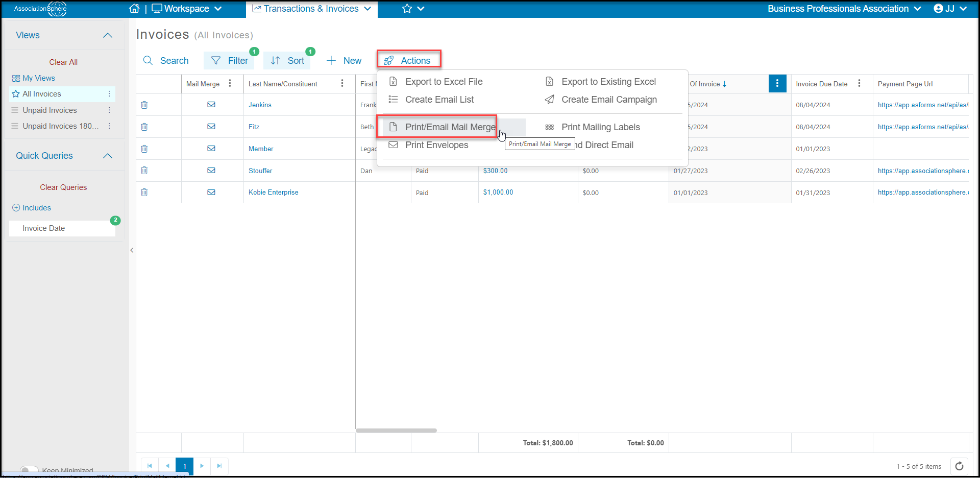This screenshot has width=980, height=478.
Task: Open options menu for Unpaid Invoices view
Action: [109, 110]
